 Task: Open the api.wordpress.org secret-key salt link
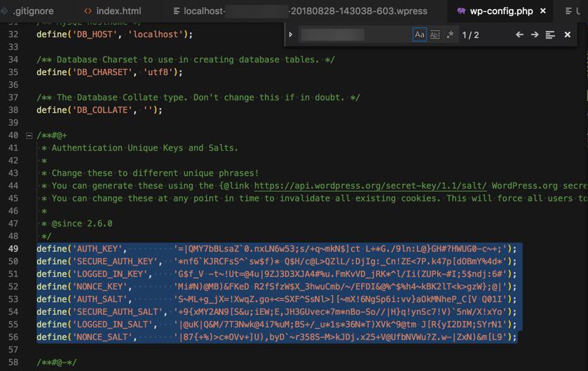(370, 186)
